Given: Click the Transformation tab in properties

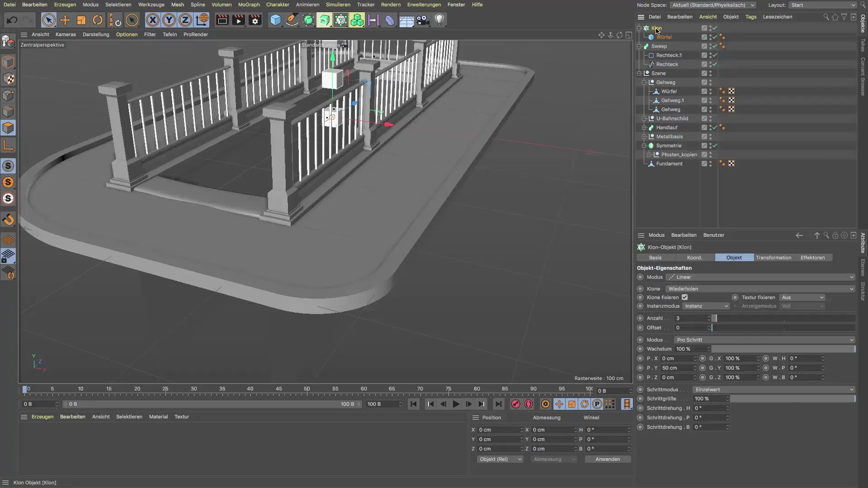Looking at the screenshot, I should click(774, 258).
